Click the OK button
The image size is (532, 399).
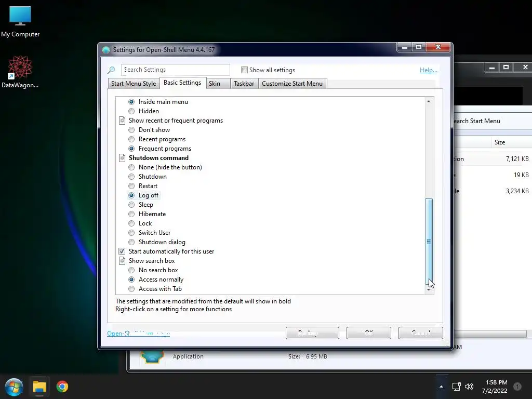368,333
